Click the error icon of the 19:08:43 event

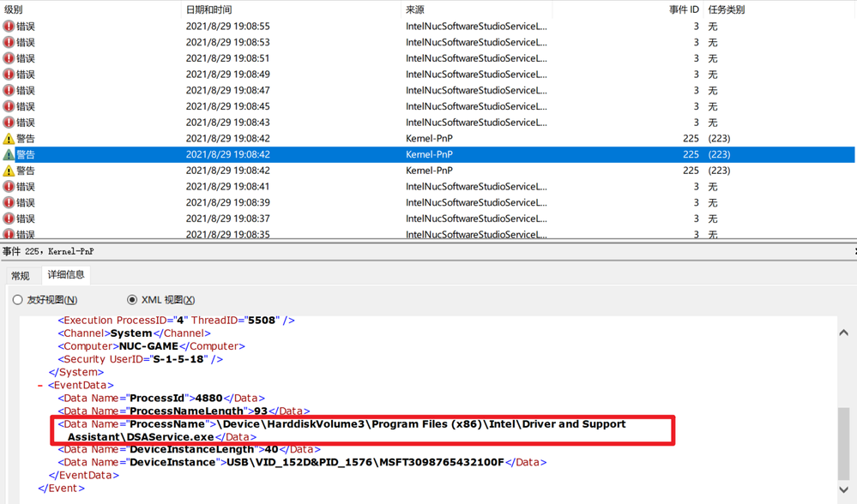(x=9, y=123)
